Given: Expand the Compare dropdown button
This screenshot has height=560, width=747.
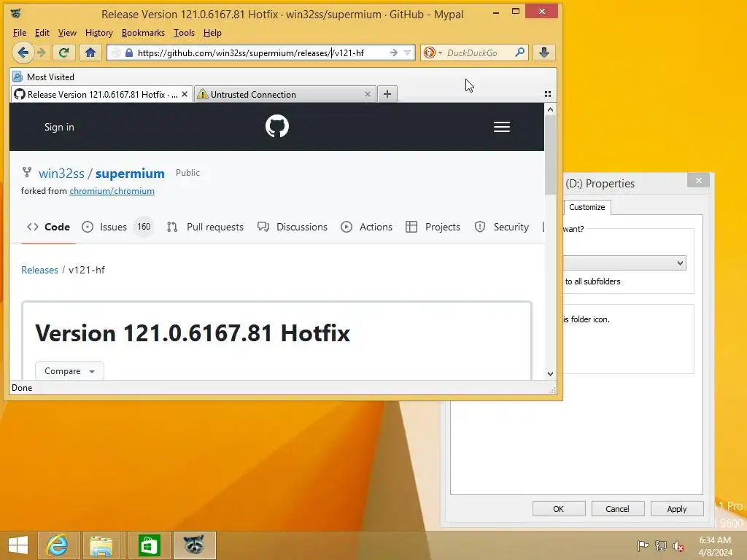Looking at the screenshot, I should [x=69, y=371].
